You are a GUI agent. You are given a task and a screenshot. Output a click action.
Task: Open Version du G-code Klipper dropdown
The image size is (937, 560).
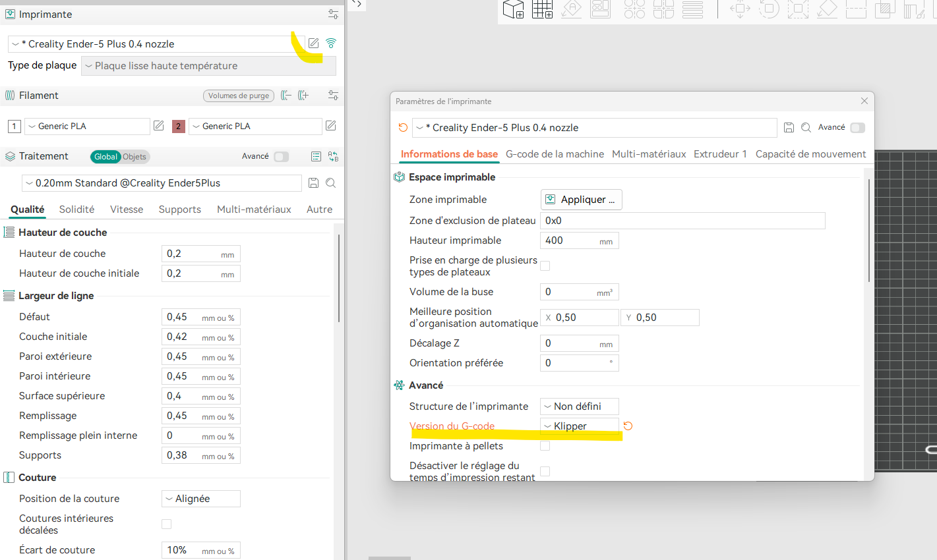coord(580,426)
